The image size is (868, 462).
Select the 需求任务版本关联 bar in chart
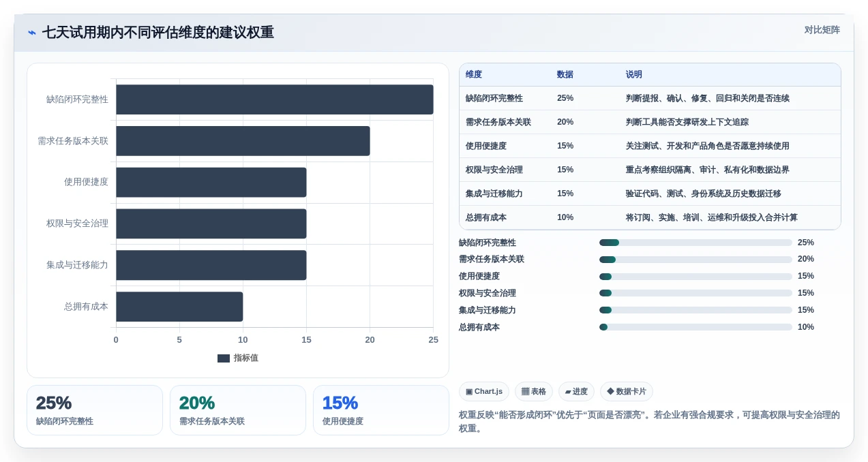pos(243,141)
